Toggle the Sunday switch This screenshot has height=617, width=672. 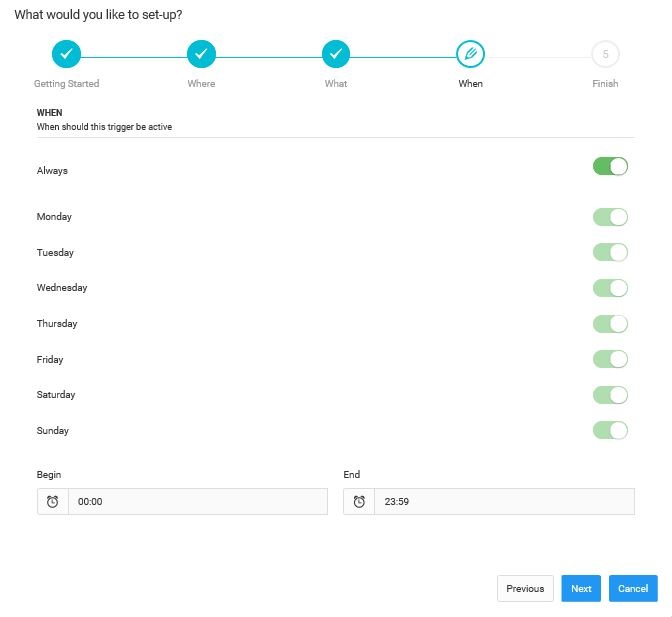tap(610, 431)
